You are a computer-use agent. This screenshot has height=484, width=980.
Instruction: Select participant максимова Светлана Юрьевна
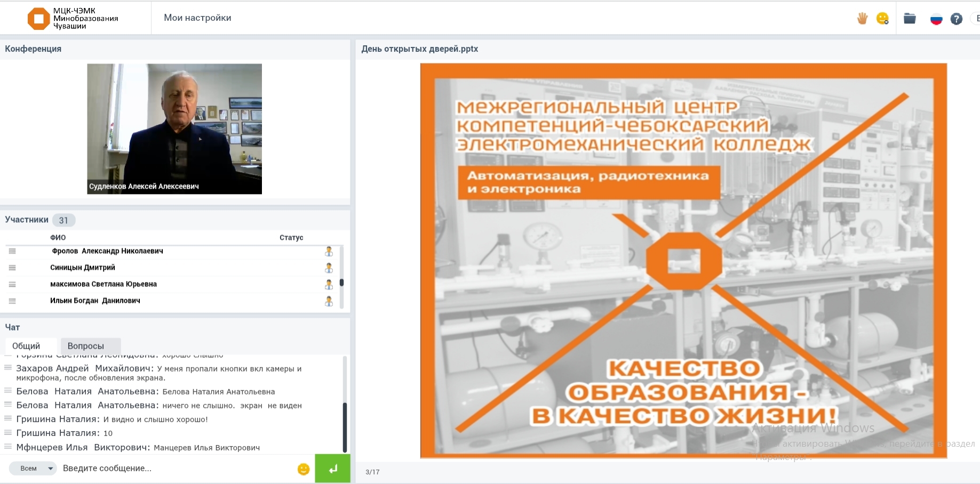pos(103,284)
